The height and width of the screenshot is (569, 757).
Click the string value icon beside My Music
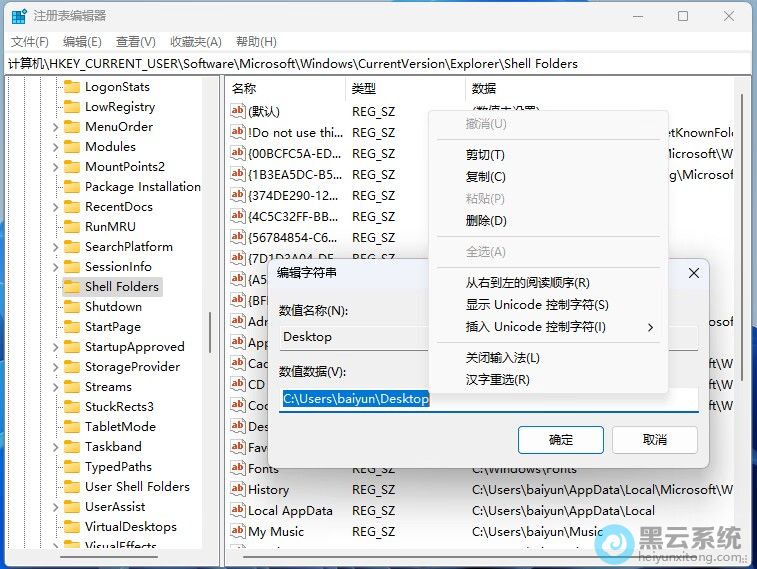point(238,532)
